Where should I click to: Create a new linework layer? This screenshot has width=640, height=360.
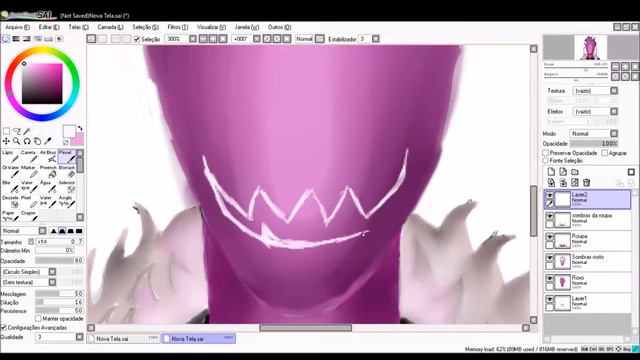pyautogui.click(x=563, y=172)
